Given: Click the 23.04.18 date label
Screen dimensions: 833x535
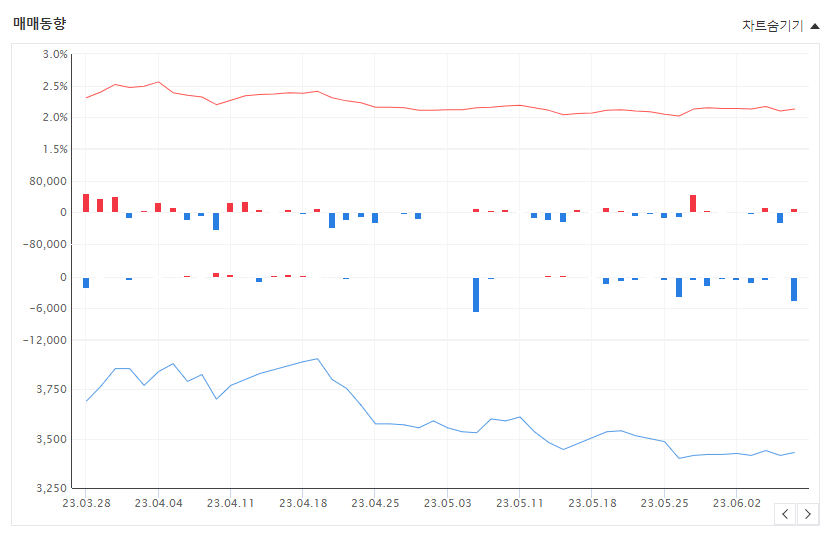Looking at the screenshot, I should tap(303, 503).
